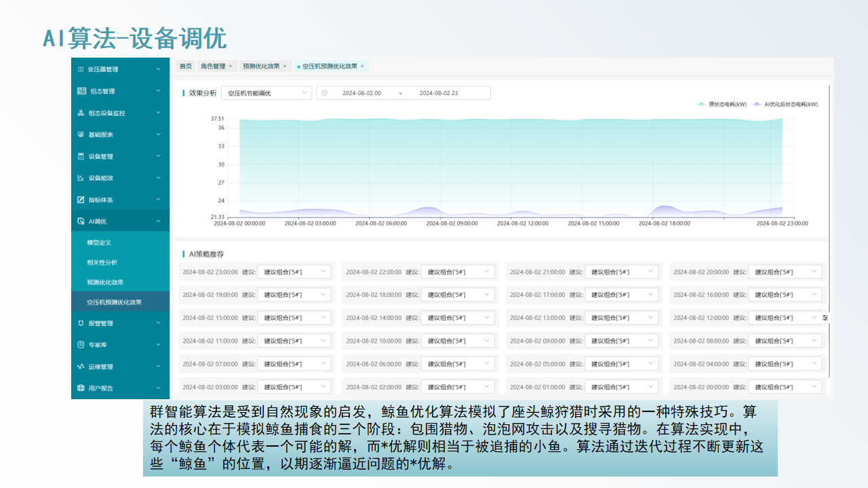Screen dimensions: 868x488
Task: Click the AI调优 sidebar icon
Action: point(81,221)
